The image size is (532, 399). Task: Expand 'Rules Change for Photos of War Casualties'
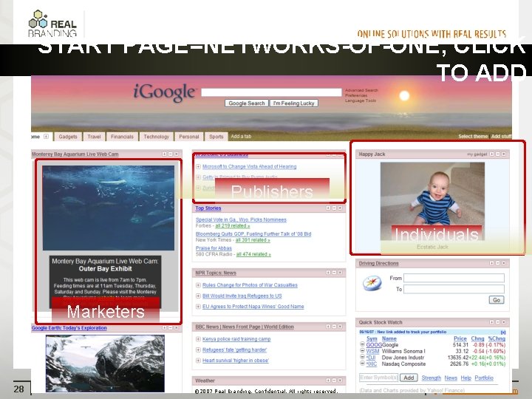pos(198,285)
